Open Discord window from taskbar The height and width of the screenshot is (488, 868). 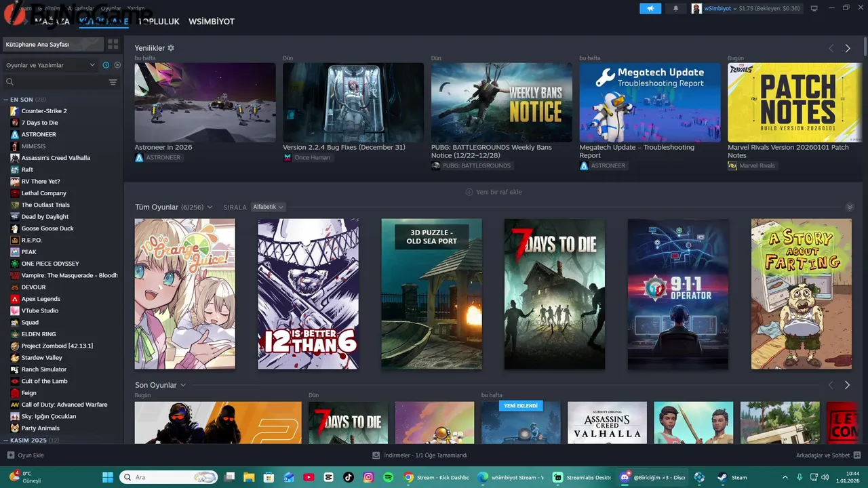coord(652,477)
